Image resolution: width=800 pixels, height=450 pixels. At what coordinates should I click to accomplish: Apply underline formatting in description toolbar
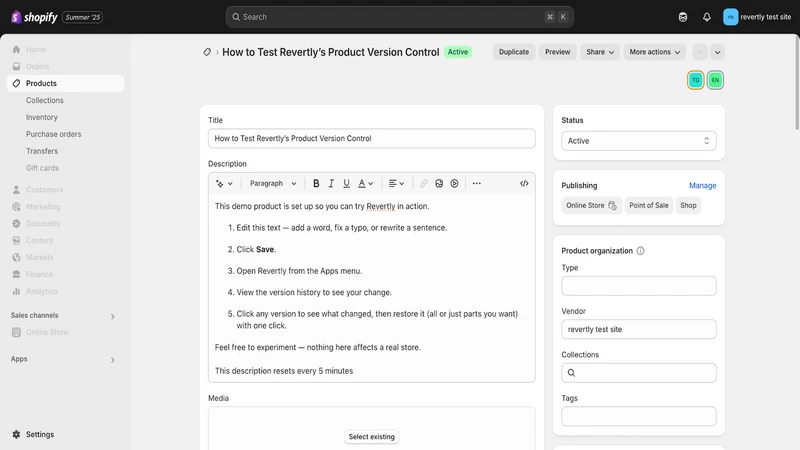pyautogui.click(x=346, y=184)
